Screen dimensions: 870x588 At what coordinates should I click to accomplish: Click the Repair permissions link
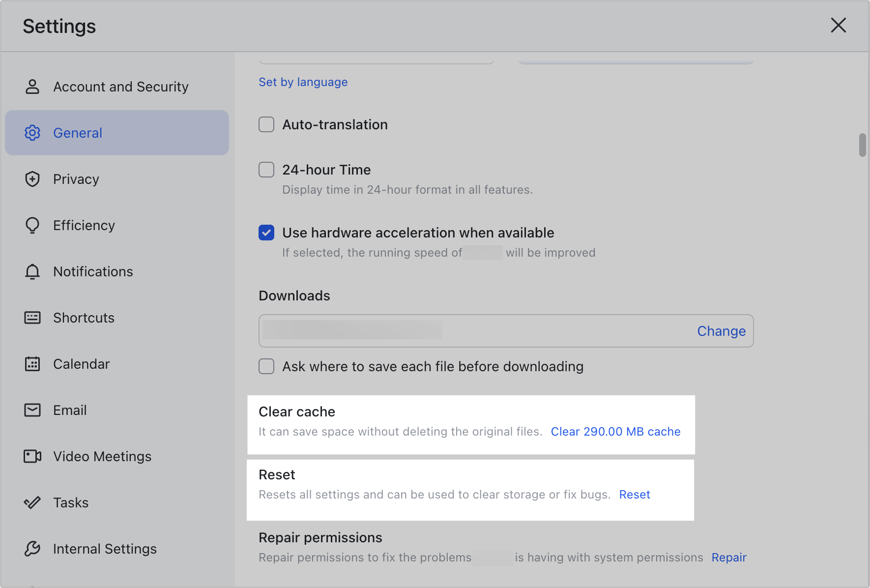tap(728, 558)
